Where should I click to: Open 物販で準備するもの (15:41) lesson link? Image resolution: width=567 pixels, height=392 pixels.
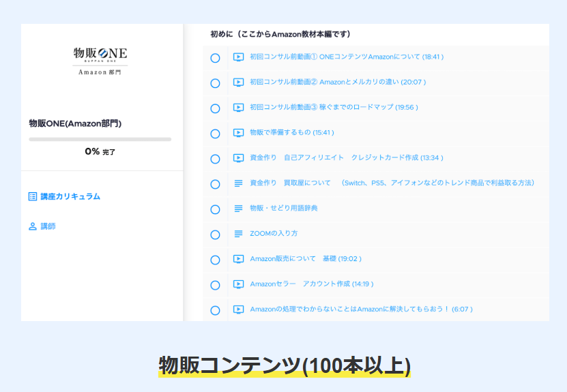click(291, 133)
